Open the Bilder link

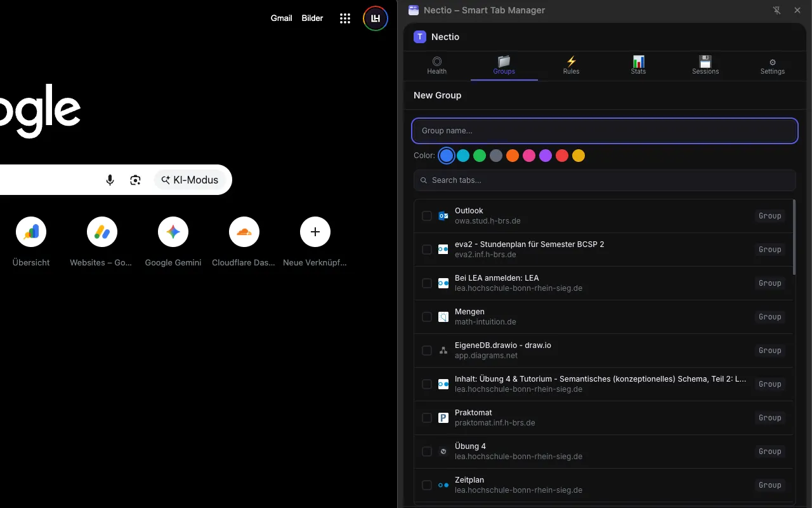[312, 18]
